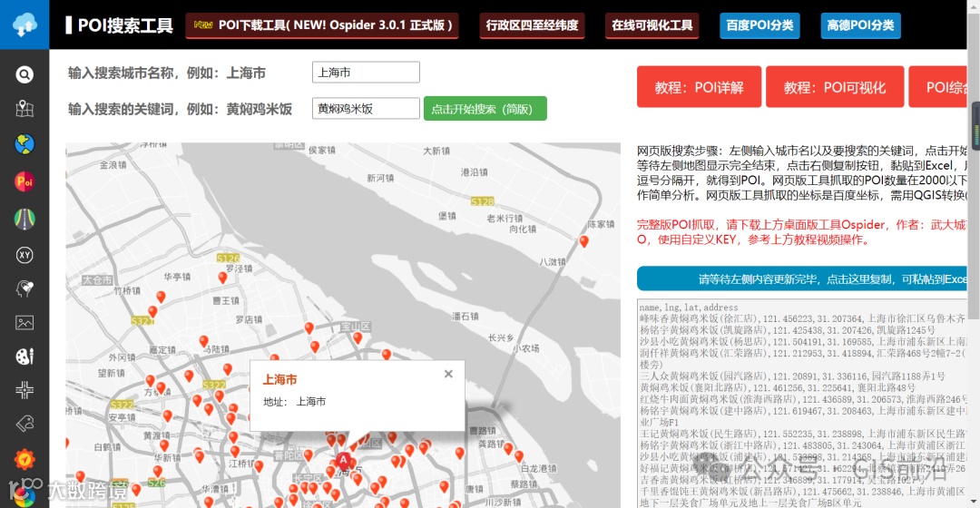Open the head with heart sidebar icon

pyautogui.click(x=24, y=288)
